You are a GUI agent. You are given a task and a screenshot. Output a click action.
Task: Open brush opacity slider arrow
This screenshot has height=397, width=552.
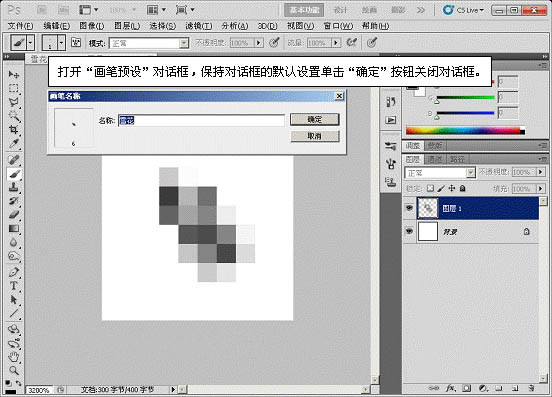coord(259,43)
